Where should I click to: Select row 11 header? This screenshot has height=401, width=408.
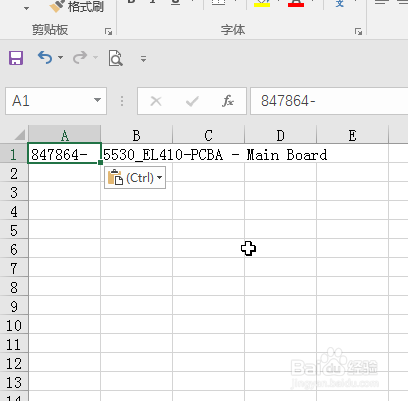point(14,344)
